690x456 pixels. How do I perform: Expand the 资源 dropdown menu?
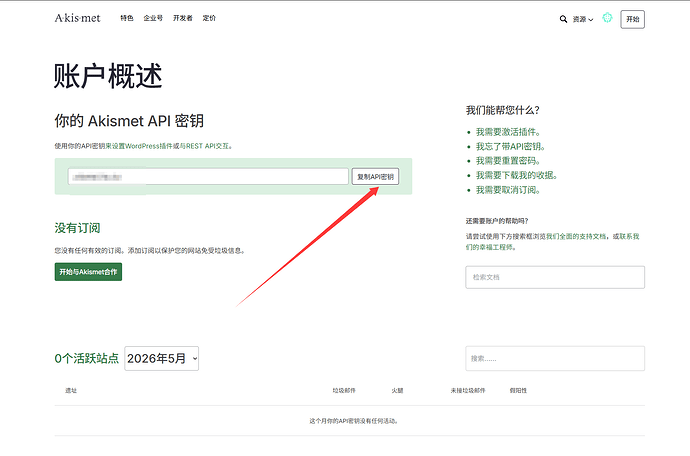[x=583, y=19]
